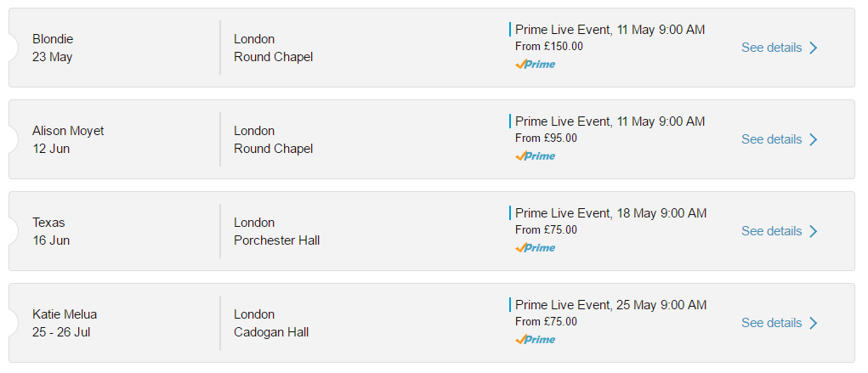Click chevron arrow in the Texas row
868x373 pixels.
point(814,231)
